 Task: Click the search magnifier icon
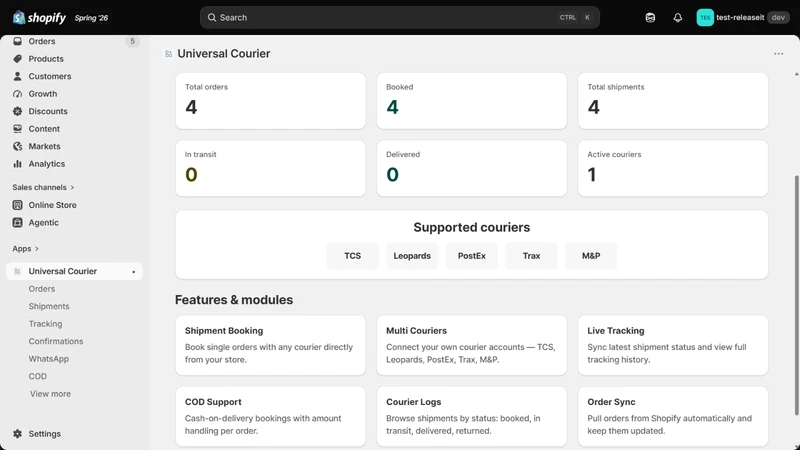point(212,17)
